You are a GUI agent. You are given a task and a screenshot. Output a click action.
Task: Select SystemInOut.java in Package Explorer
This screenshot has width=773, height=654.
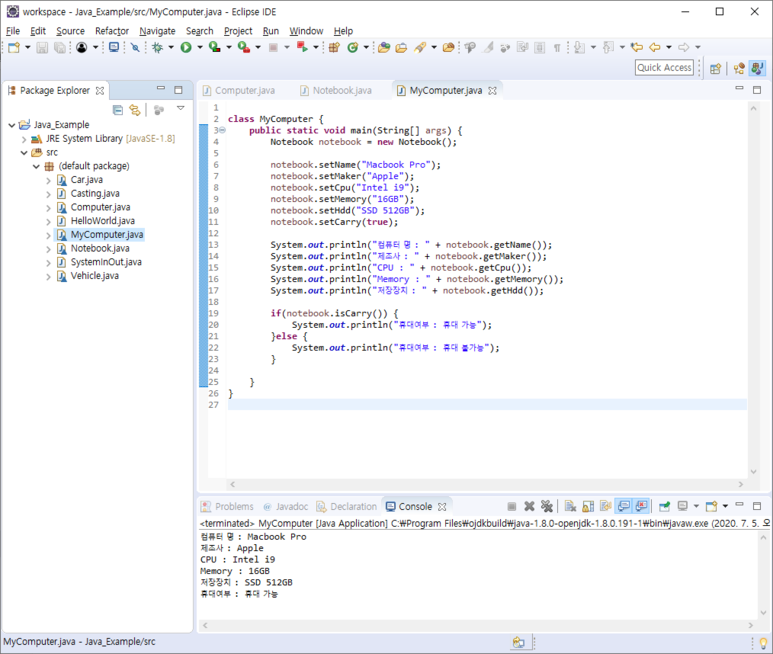pyautogui.click(x=106, y=262)
